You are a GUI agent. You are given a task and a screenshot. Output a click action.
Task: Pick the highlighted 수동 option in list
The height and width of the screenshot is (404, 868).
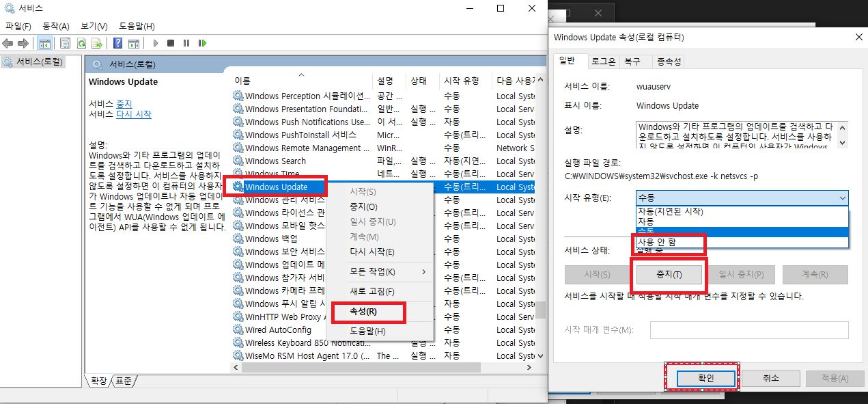tap(742, 232)
